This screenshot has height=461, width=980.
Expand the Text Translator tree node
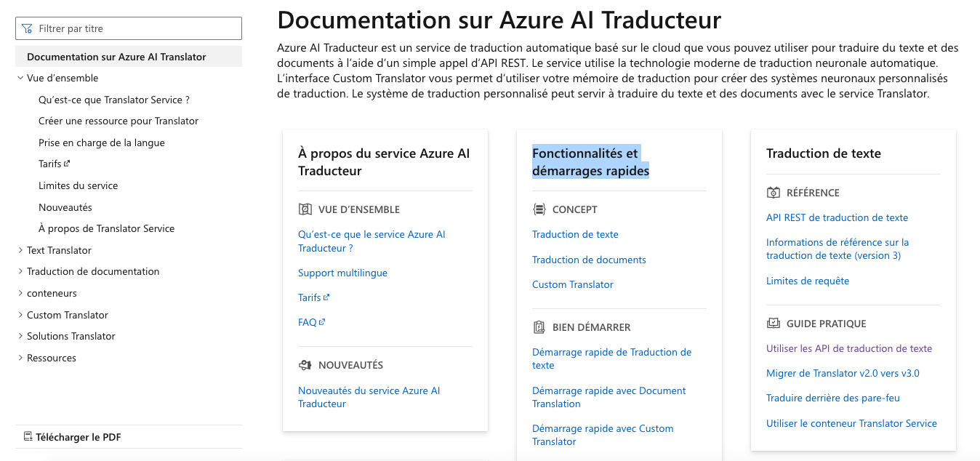(x=20, y=250)
